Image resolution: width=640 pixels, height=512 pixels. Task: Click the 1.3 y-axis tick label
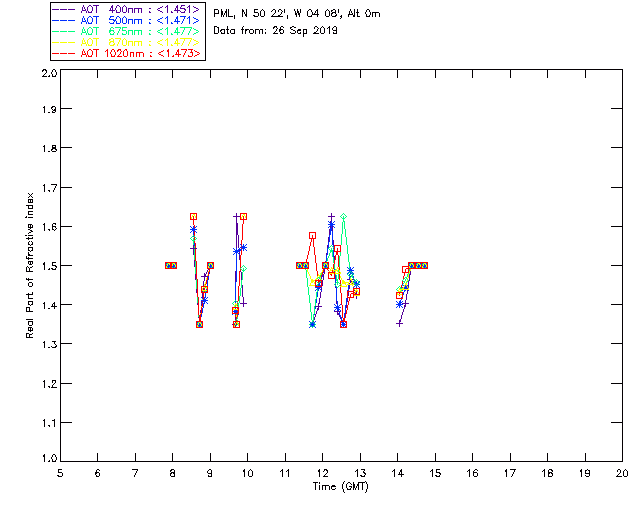tap(49, 344)
